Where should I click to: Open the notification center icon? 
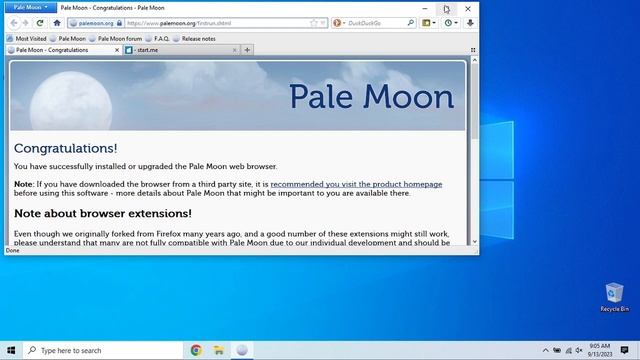pyautogui.click(x=624, y=350)
